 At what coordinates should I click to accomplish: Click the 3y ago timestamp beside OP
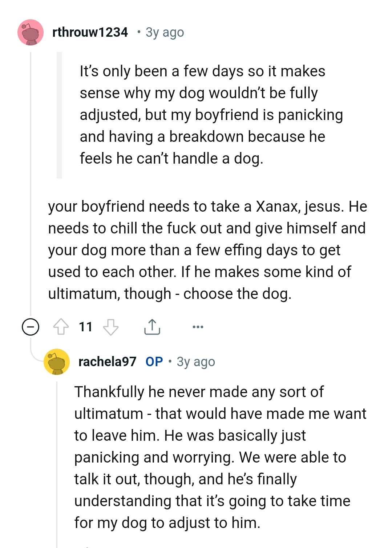(196, 361)
